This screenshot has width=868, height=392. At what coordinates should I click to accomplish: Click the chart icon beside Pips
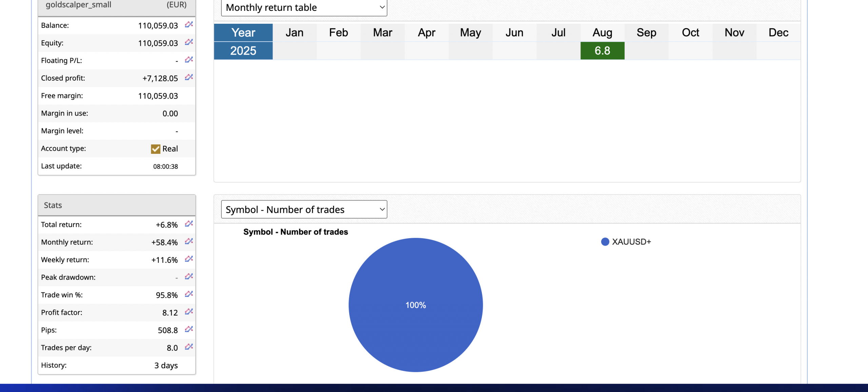point(189,329)
